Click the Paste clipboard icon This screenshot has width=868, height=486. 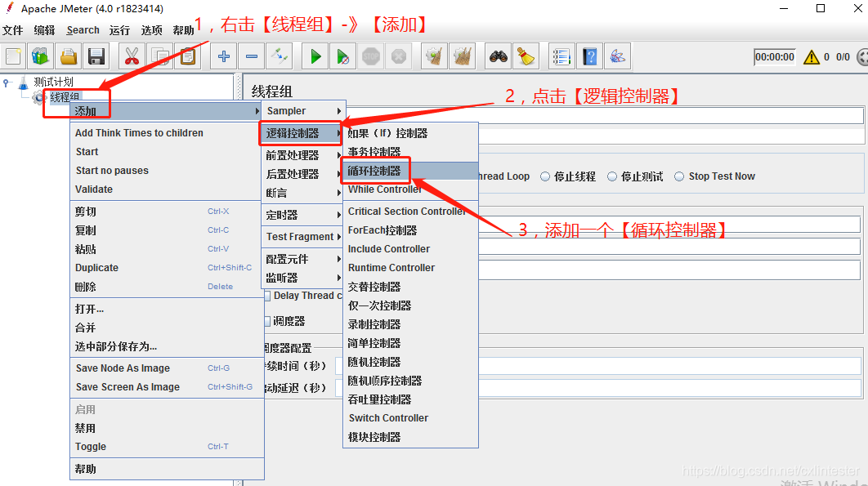point(188,56)
